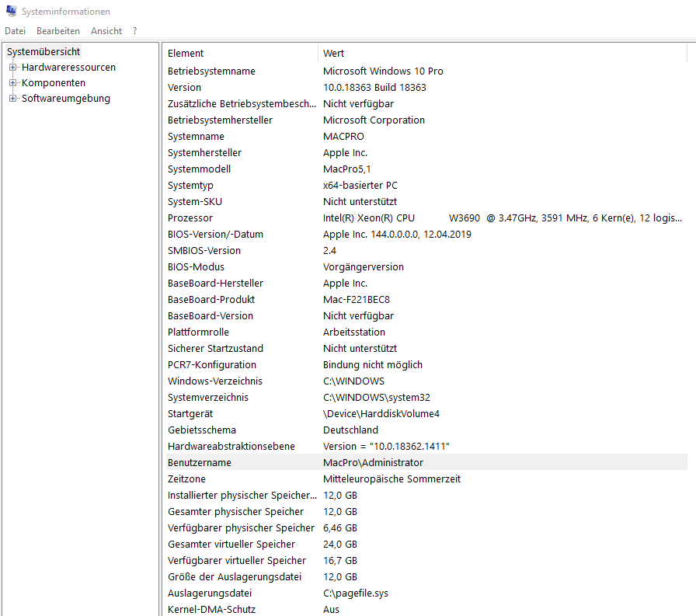Image resolution: width=696 pixels, height=616 pixels.
Task: Click the value MACPRO
Action: pos(343,137)
